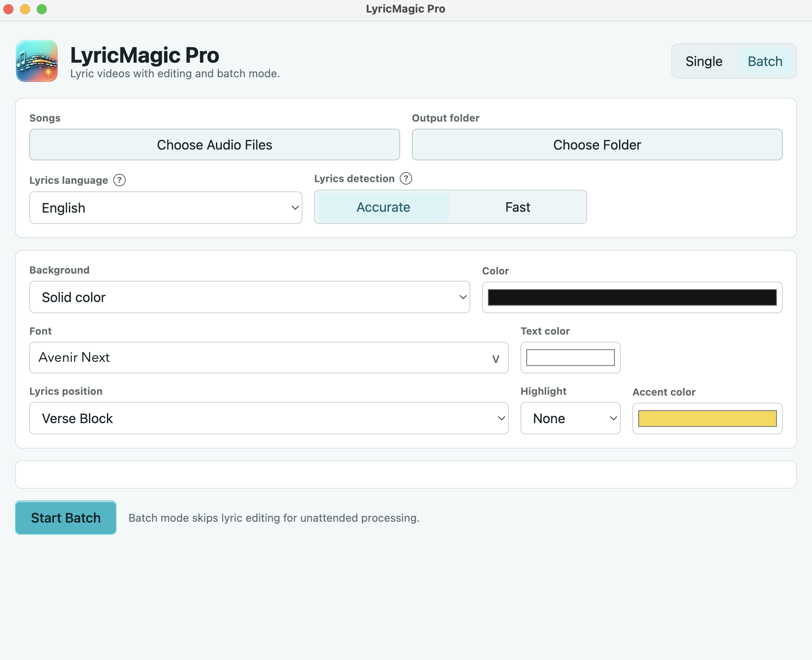
Task: Click the 'Batch mode skips lyric editing' note
Action: [x=274, y=518]
